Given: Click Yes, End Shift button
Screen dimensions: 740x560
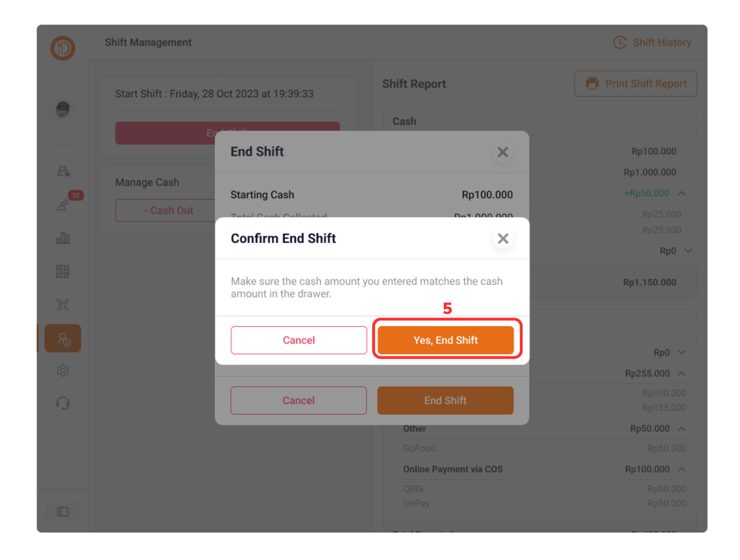Looking at the screenshot, I should [x=446, y=340].
